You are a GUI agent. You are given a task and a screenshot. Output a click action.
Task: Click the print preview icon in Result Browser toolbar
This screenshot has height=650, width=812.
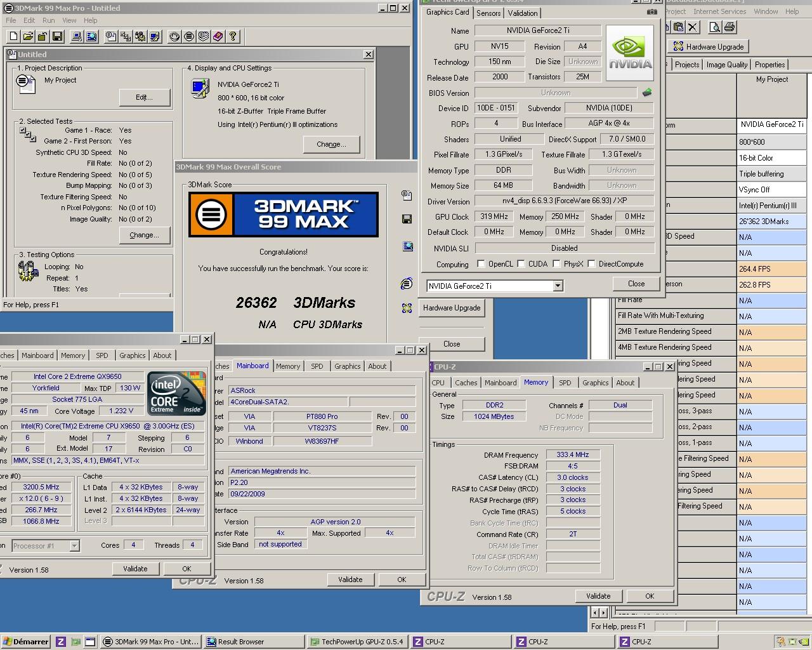714,27
